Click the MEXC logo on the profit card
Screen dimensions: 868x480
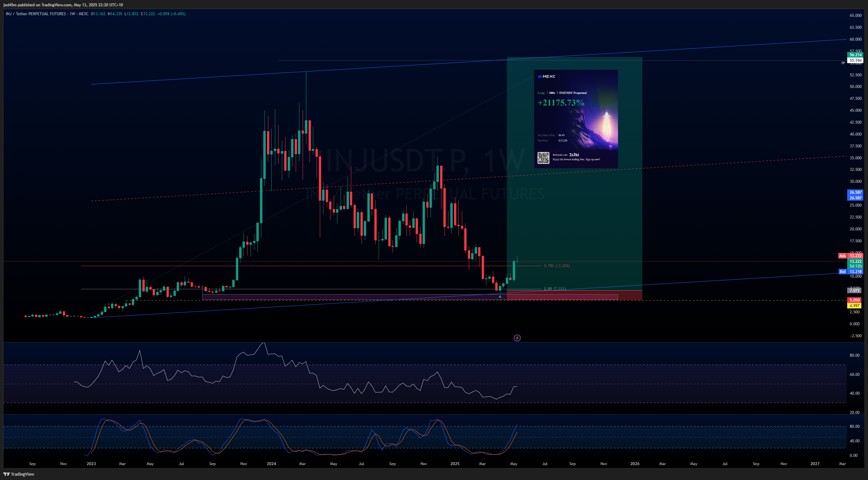(547, 76)
